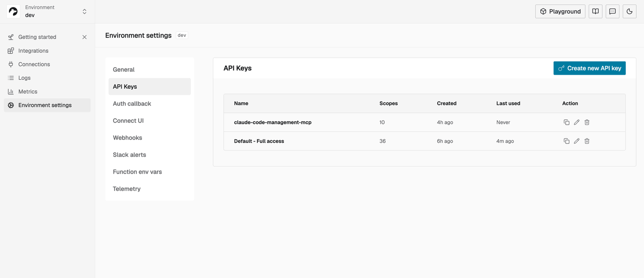Click the scopes value 36
This screenshot has width=644, height=278.
pos(382,141)
